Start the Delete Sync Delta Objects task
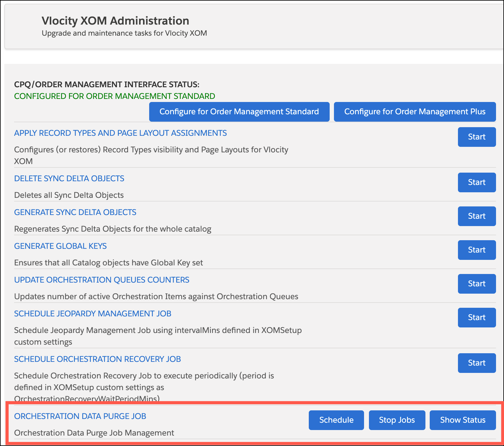Image resolution: width=504 pixels, height=446 pixels. tap(477, 182)
